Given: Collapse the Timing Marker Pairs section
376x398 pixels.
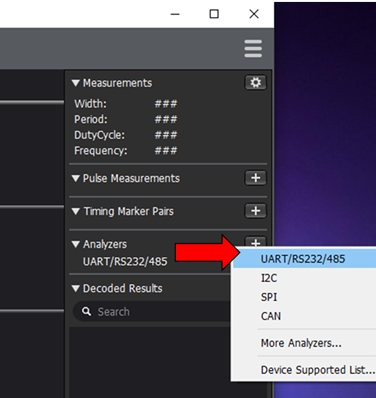Looking at the screenshot, I should pyautogui.click(x=76, y=211).
